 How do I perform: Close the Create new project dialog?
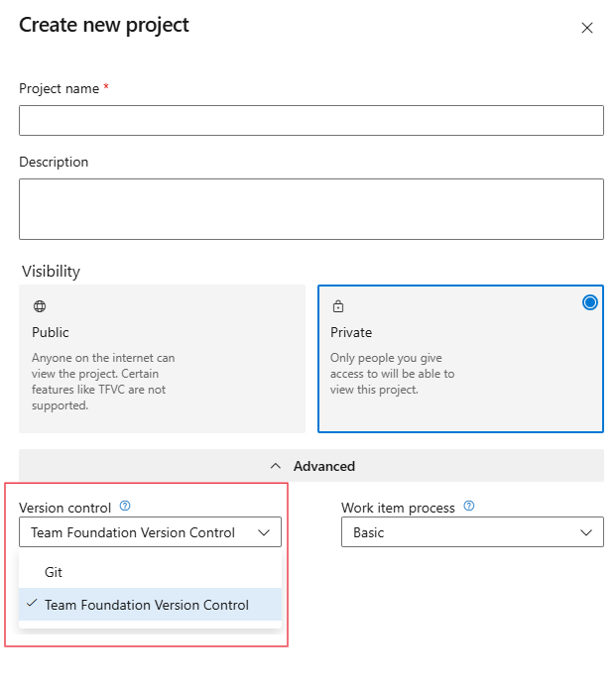[587, 28]
